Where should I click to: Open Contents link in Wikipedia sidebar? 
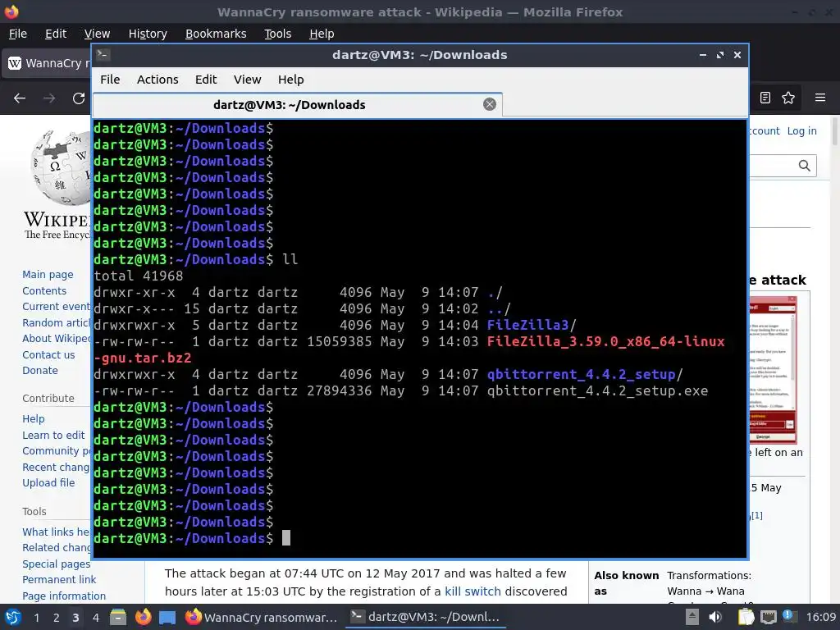click(44, 291)
